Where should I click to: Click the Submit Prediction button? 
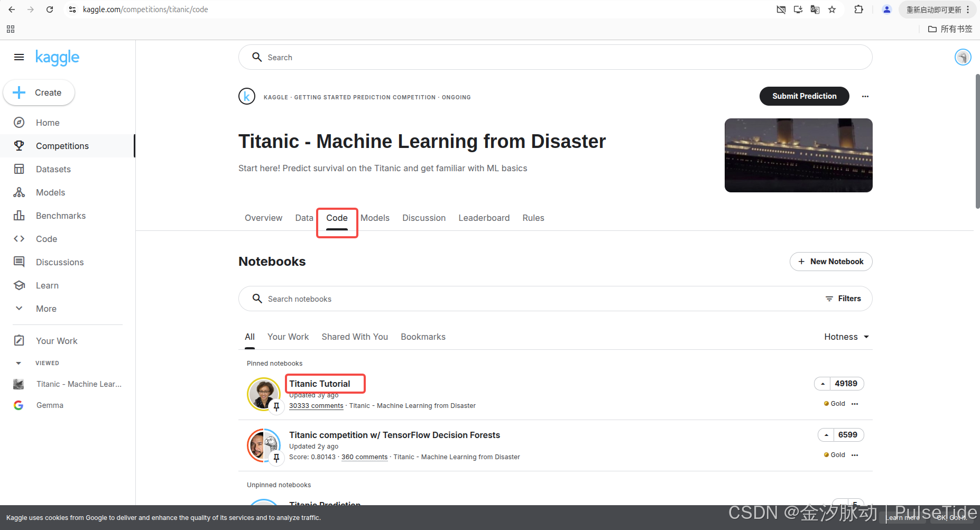click(x=804, y=96)
